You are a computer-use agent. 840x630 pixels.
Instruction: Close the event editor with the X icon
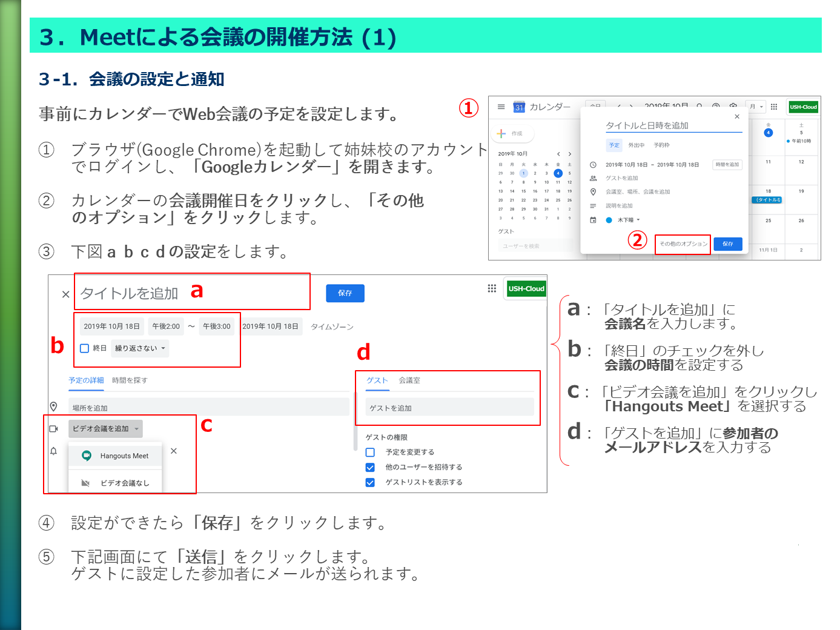coord(66,294)
